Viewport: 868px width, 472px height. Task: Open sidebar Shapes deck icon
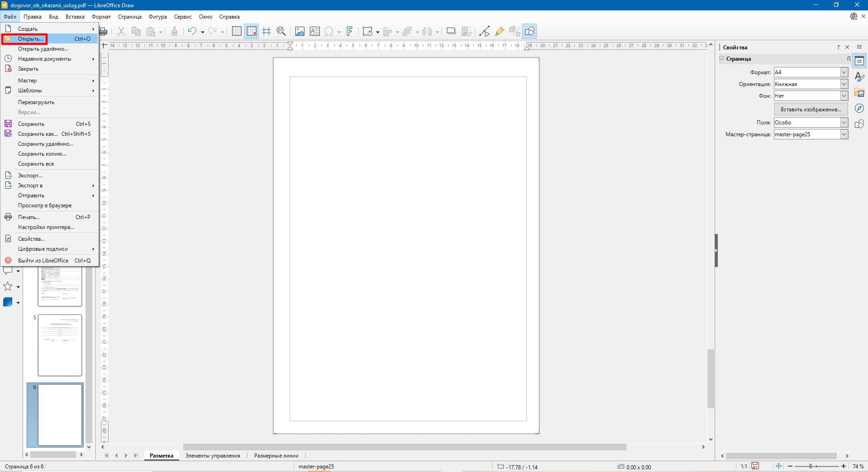[x=859, y=124]
